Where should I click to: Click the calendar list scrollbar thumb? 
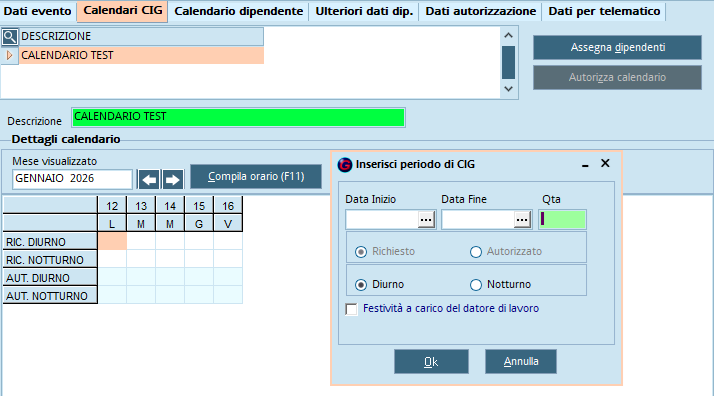(509, 62)
